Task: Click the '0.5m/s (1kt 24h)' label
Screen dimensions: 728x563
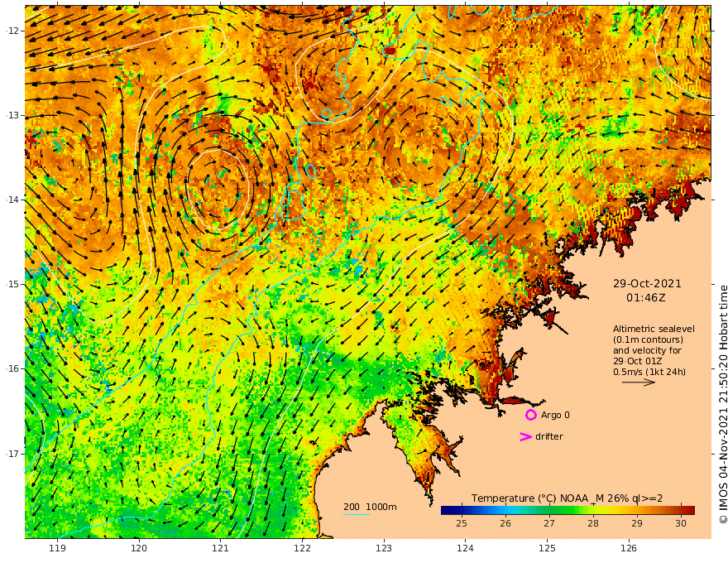Action: [x=649, y=372]
